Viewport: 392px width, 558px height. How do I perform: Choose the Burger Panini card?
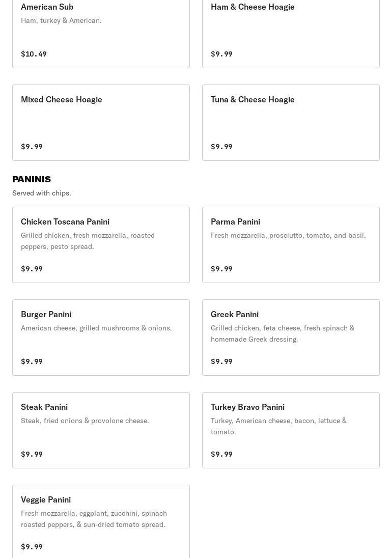pos(101,338)
